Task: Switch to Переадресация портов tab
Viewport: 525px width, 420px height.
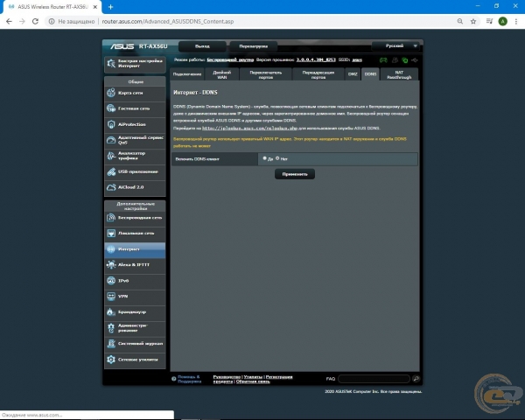Action: coord(318,74)
